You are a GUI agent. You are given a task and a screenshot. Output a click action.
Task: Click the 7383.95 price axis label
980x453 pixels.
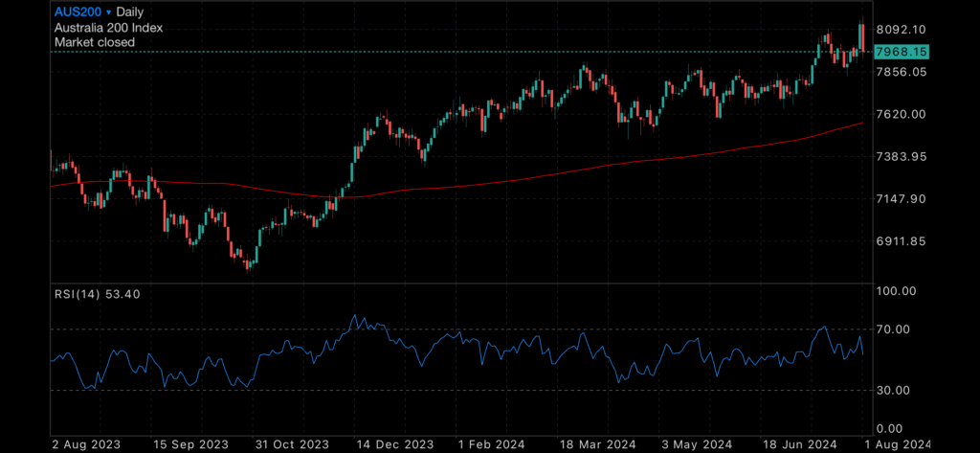(903, 156)
